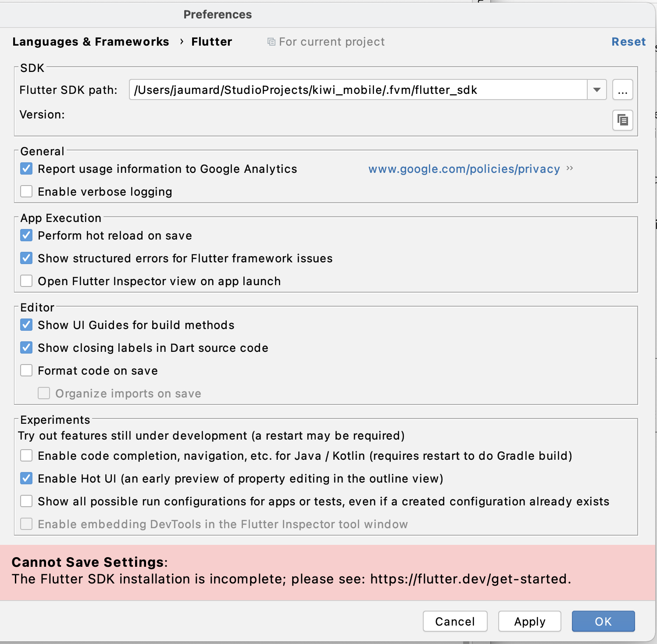Disable Show closing labels in Dart source code

click(x=26, y=347)
